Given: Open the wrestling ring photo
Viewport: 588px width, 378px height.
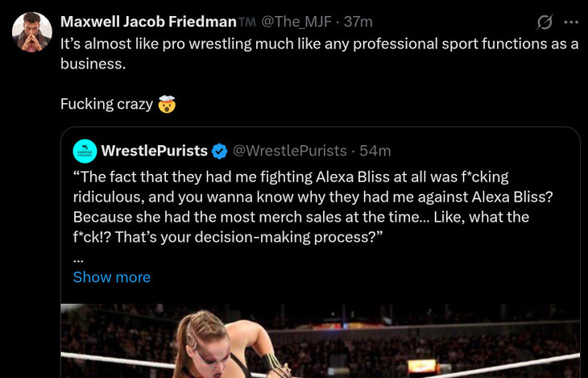Looking at the screenshot, I should pyautogui.click(x=321, y=341).
